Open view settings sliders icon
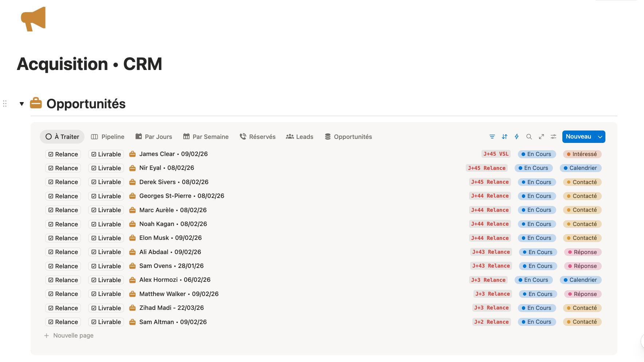Image resolution: width=644 pixels, height=362 pixels. coord(553,137)
